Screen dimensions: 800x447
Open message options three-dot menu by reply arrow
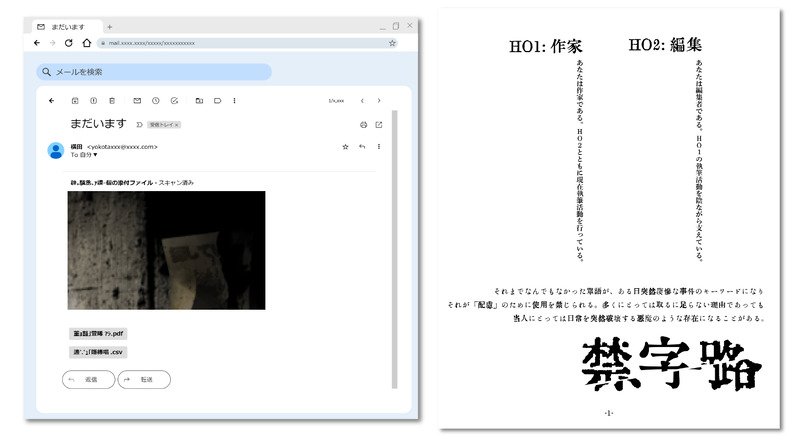point(379,147)
